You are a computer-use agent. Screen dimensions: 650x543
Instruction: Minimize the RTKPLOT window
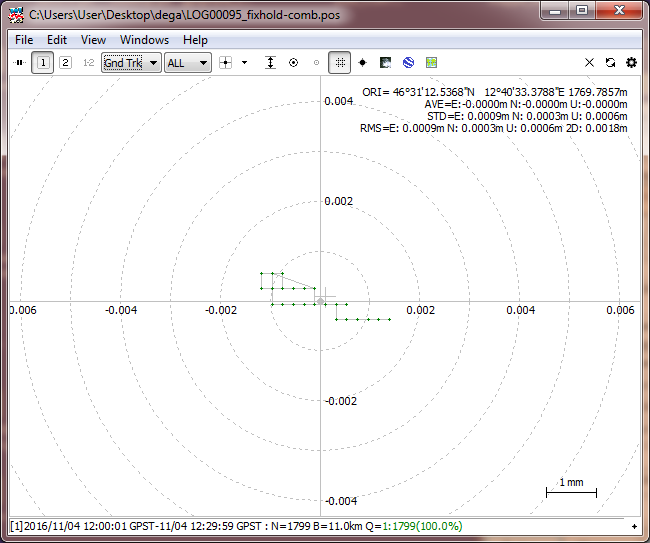(555, 11)
